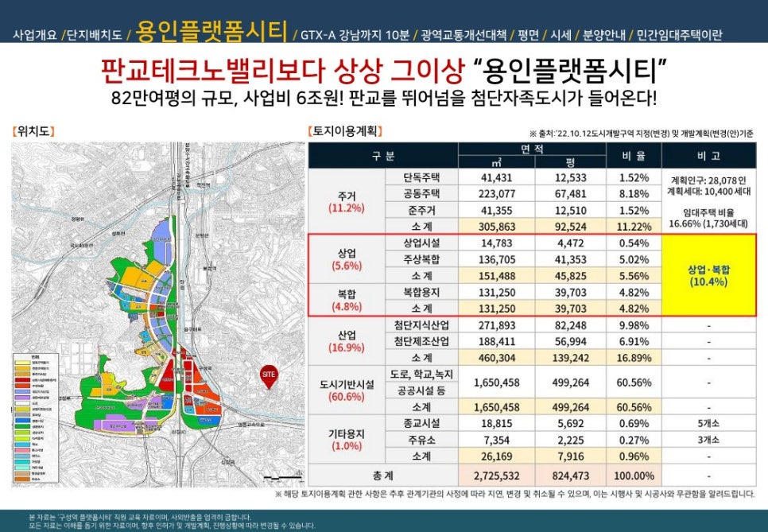Click the yellow 상업·복합 (10.4%) cell
This screenshot has width=768, height=532.
708,275
